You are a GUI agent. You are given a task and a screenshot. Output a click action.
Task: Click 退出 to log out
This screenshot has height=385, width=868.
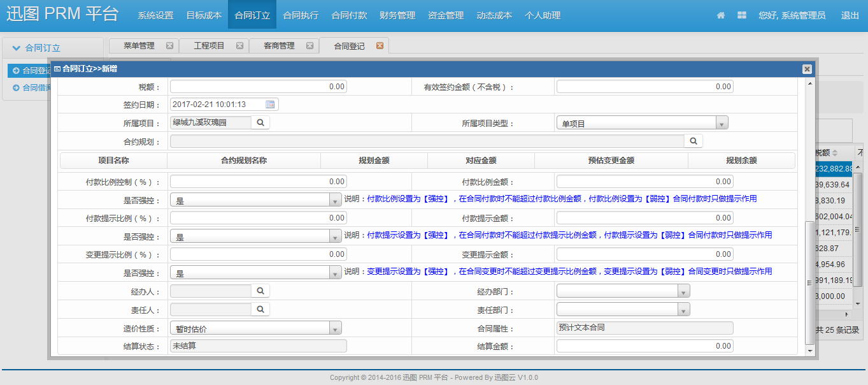pyautogui.click(x=850, y=15)
